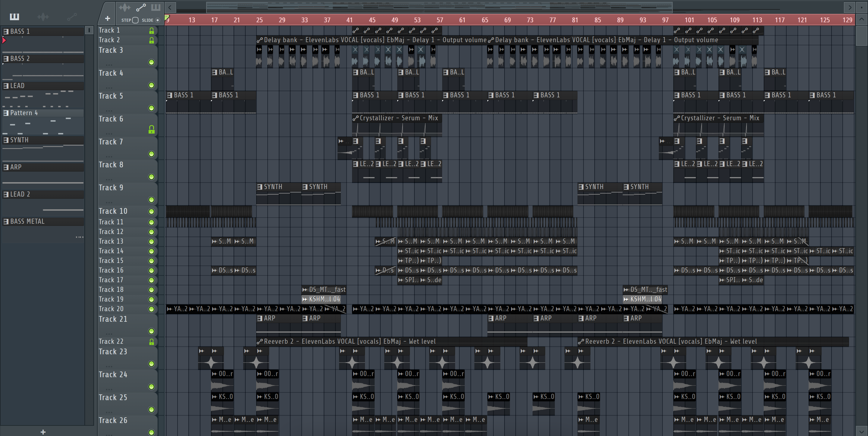
Task: Select first LE..2 clip on Track 8
Action: (363, 171)
